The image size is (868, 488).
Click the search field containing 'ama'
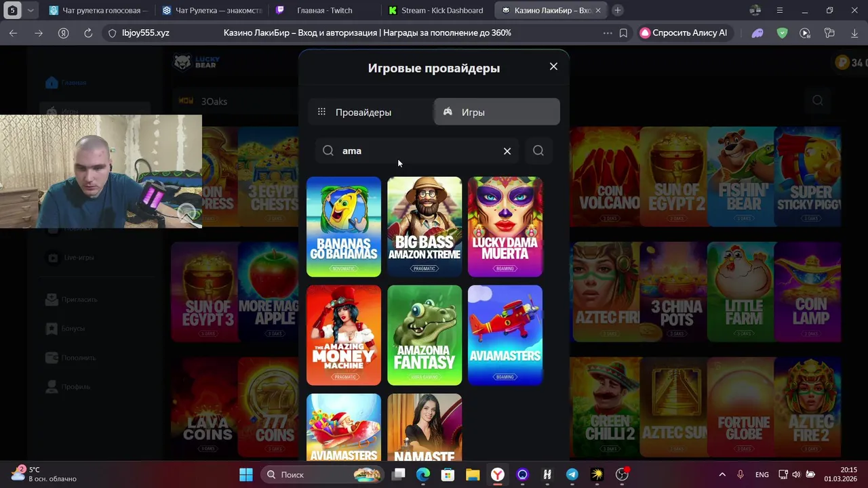[417, 151]
